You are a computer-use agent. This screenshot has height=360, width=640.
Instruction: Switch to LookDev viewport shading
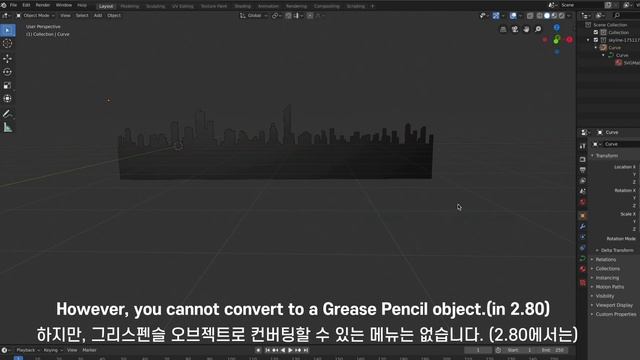pyautogui.click(x=554, y=16)
